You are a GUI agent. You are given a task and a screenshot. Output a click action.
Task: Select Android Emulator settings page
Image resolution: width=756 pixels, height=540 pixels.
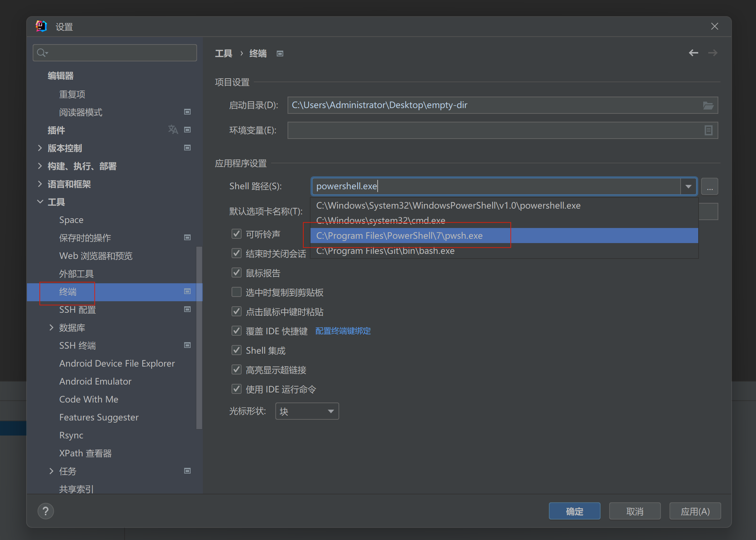95,381
